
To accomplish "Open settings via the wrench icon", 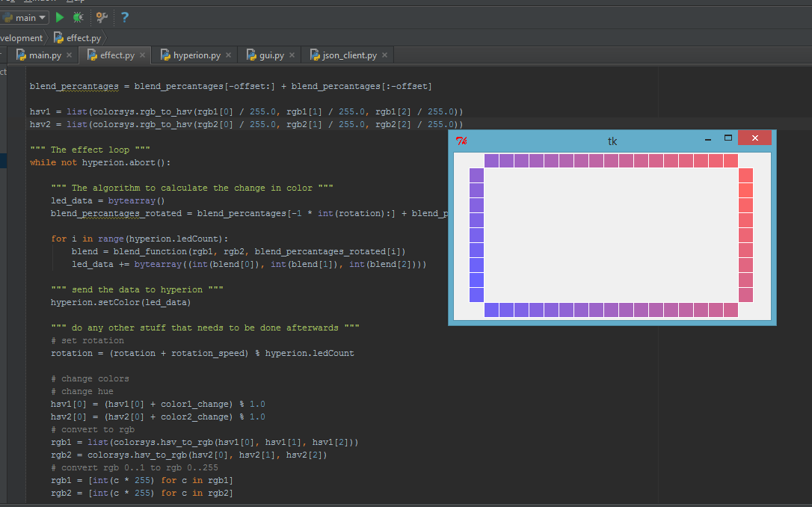I will [102, 18].
